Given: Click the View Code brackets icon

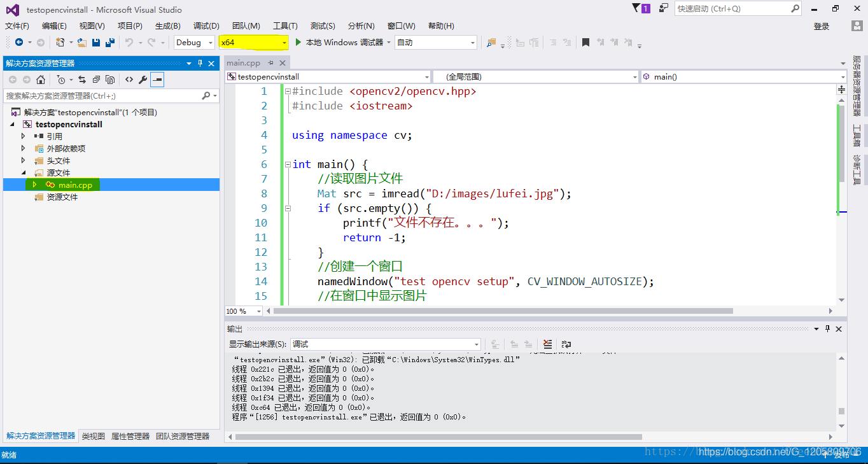Looking at the screenshot, I should [129, 80].
